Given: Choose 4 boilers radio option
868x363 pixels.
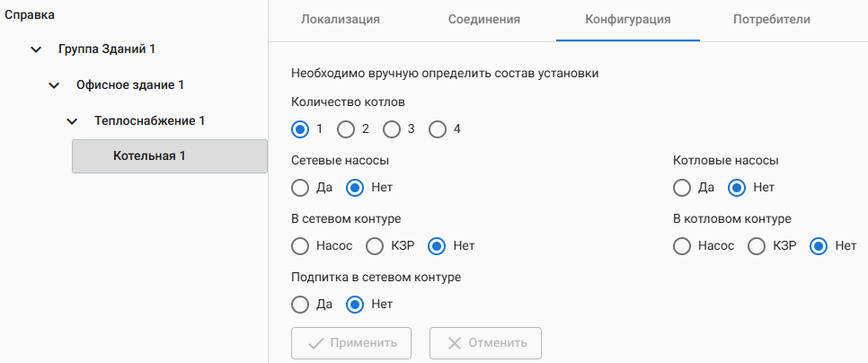Looking at the screenshot, I should [x=438, y=129].
